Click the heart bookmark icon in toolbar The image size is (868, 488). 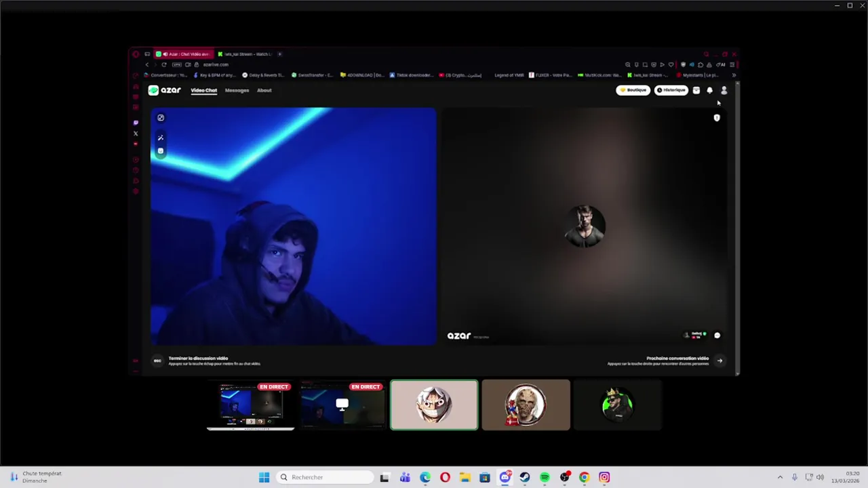point(671,64)
